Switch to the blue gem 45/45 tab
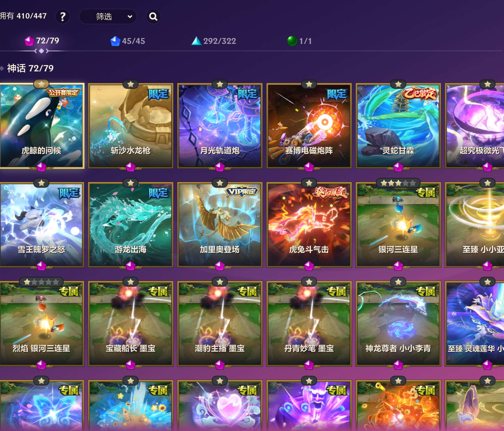This screenshot has height=431, width=504. (127, 41)
